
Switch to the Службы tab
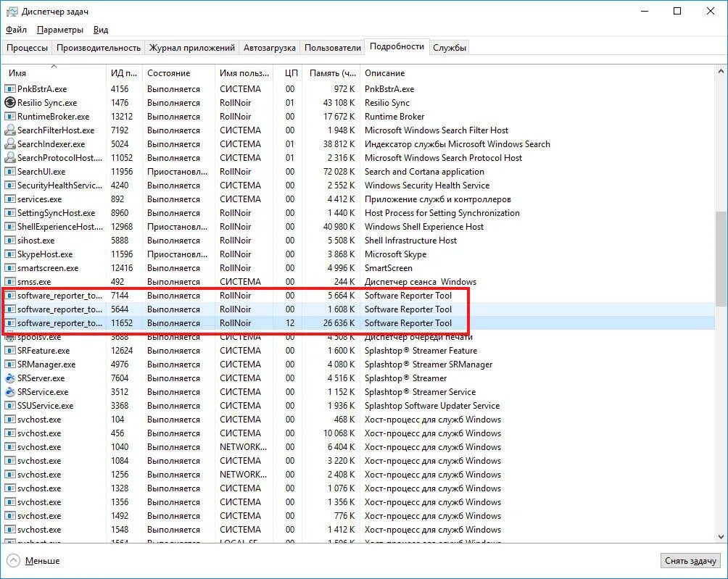click(450, 48)
